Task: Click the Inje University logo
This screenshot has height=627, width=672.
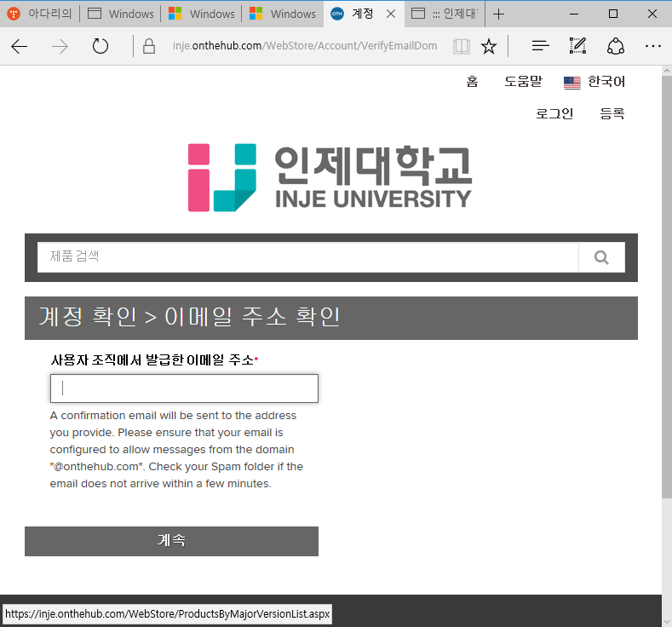Action: coord(330,177)
